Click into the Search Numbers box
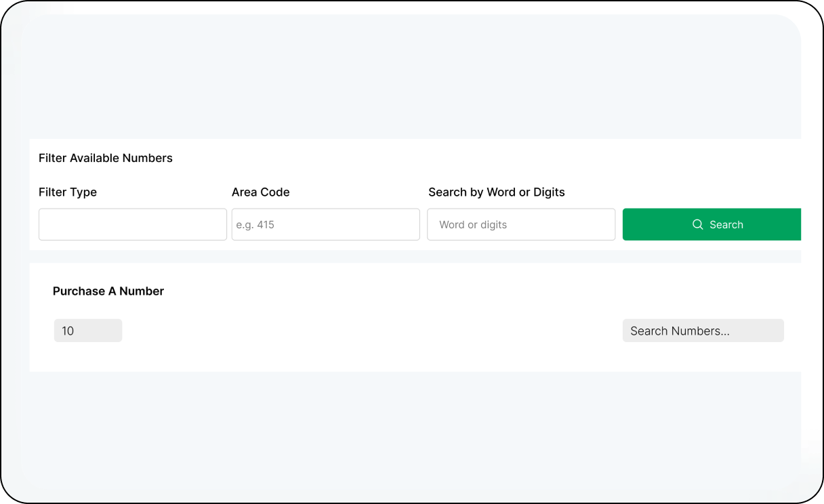This screenshot has width=824, height=504. coord(703,331)
